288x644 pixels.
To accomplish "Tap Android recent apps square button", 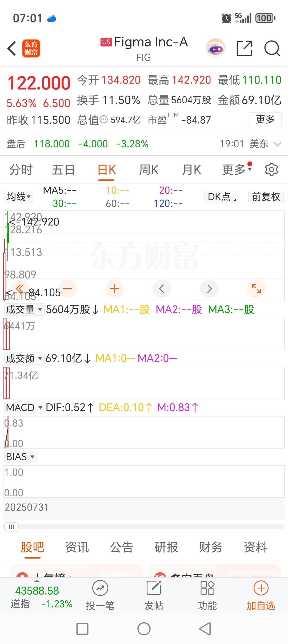I will point(82,629).
